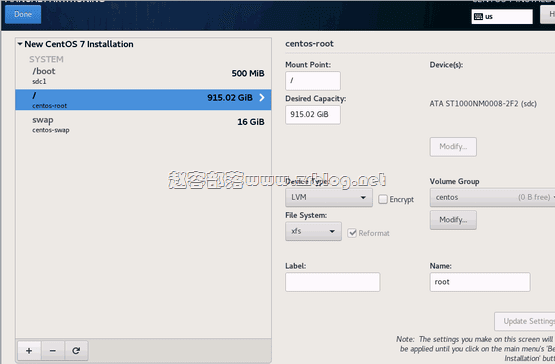Viewport: 555px width, 364px height.
Task: Click the Update Settings button
Action: tap(525, 321)
